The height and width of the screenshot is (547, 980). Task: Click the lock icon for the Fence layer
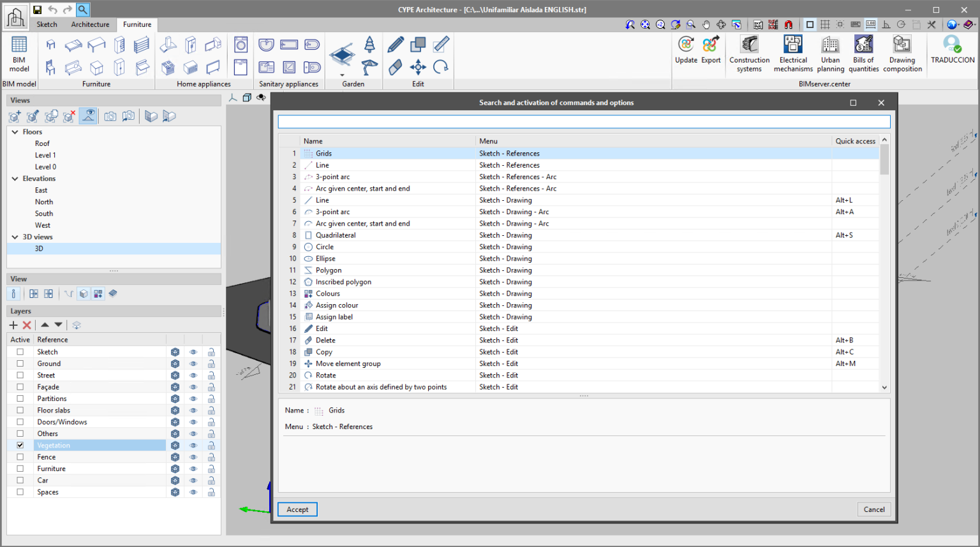[211, 456]
